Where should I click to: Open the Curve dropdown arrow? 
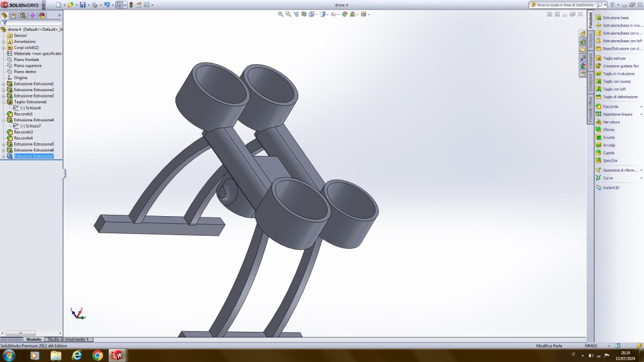click(641, 178)
